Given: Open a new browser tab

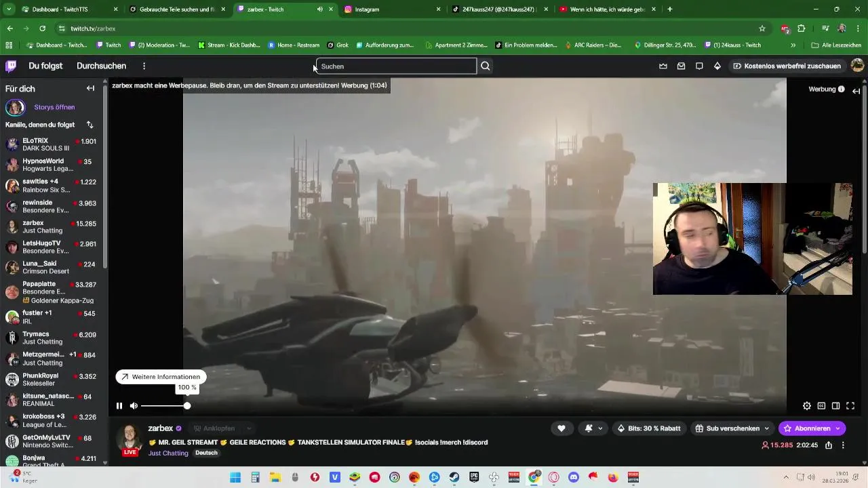Looking at the screenshot, I should point(669,9).
